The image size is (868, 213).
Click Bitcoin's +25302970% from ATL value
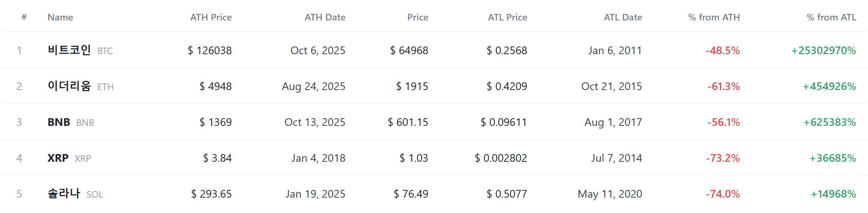[824, 51]
